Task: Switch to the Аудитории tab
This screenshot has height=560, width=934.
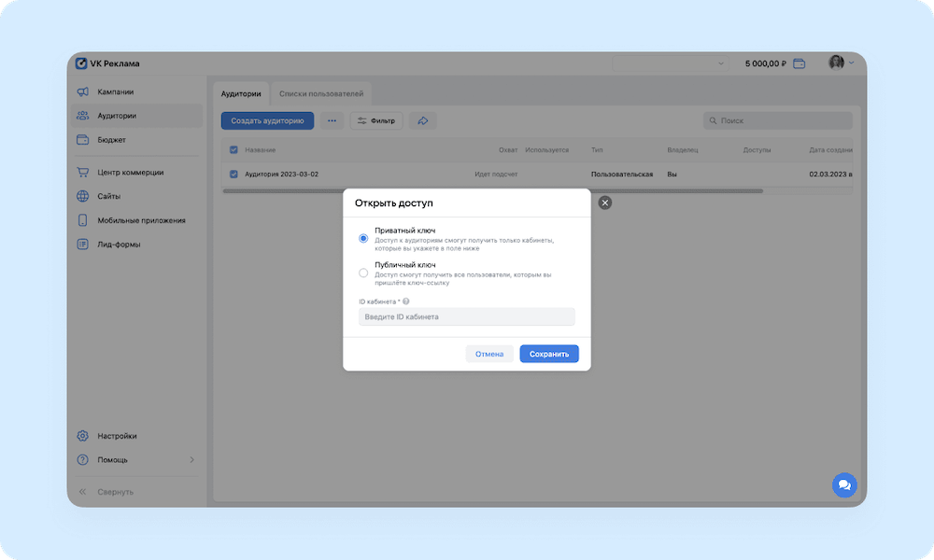Action: coord(241,93)
